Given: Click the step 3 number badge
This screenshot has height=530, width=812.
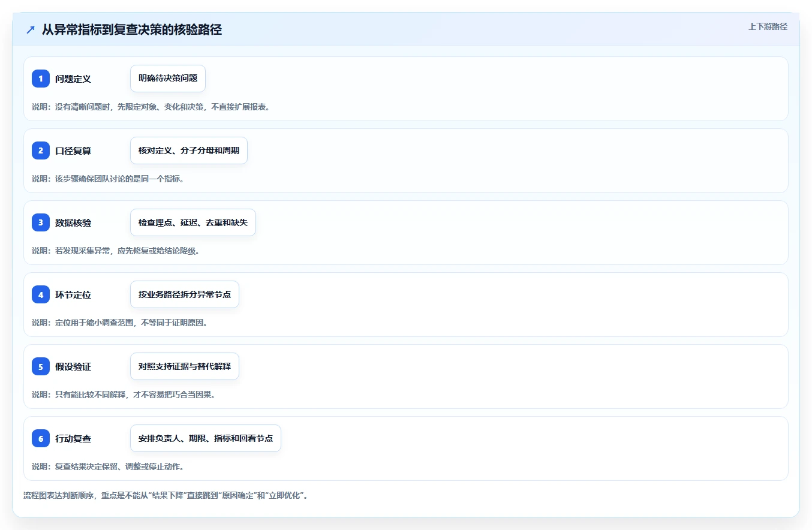Looking at the screenshot, I should coord(41,222).
